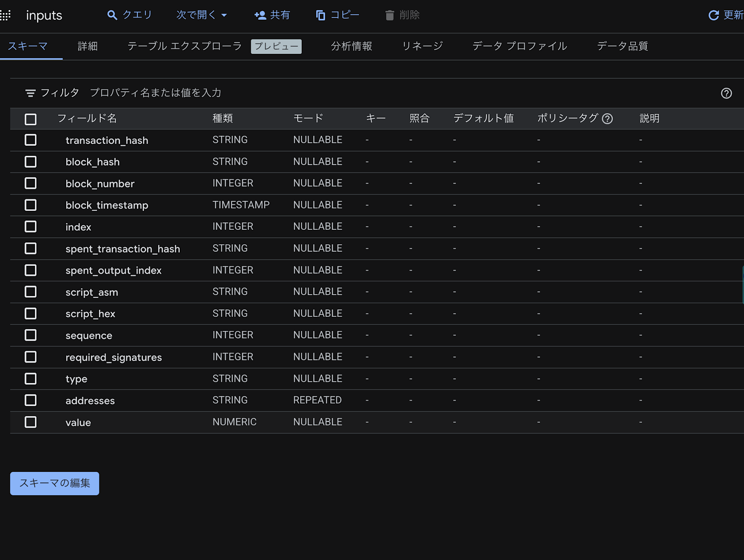Click the 削除 button label
Screen dimensions: 744x560
(410, 15)
